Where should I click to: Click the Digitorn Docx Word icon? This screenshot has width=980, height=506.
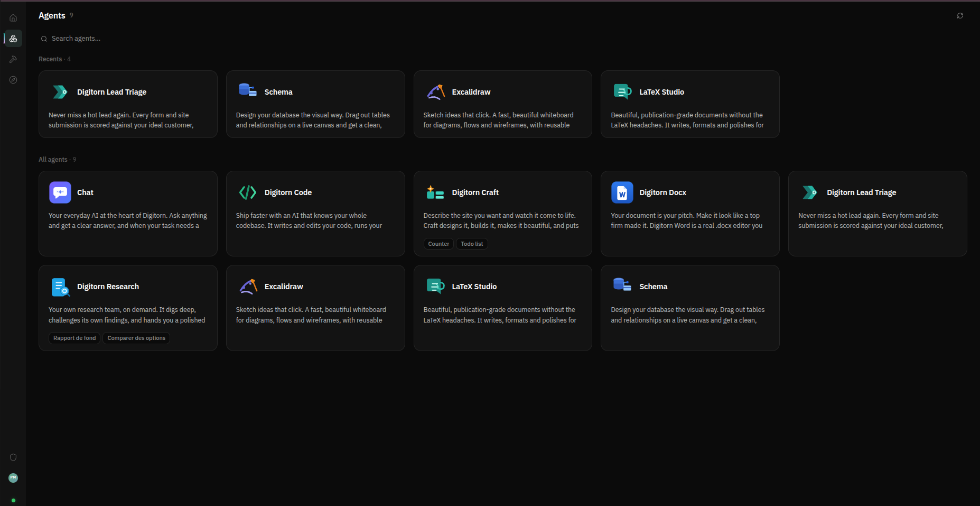point(622,192)
